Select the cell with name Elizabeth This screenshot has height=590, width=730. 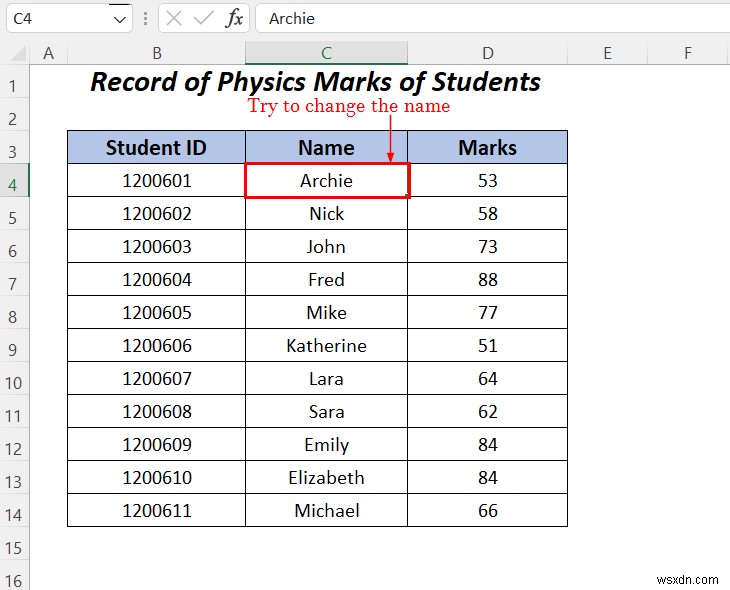(x=326, y=478)
